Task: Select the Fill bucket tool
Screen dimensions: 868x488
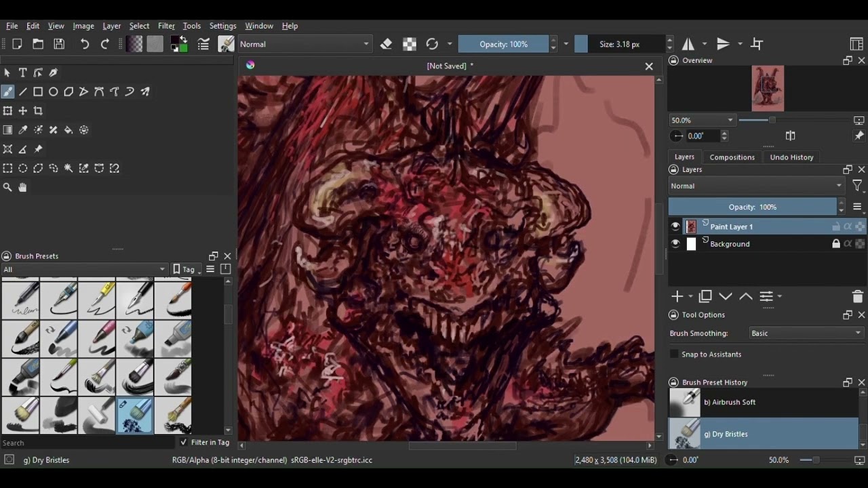Action: pos(68,129)
